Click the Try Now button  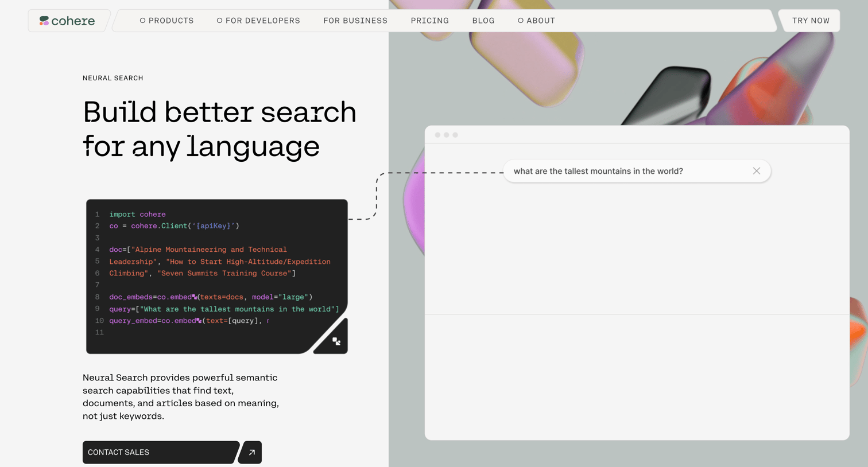tap(811, 21)
